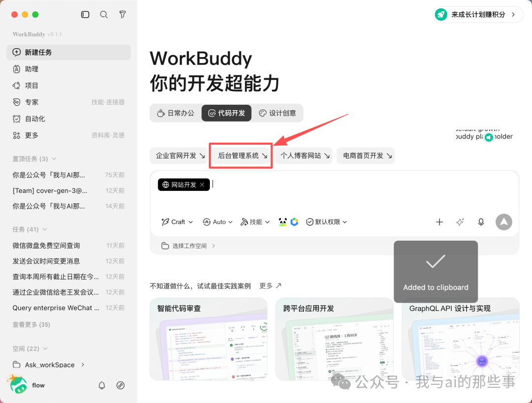Click the 资料库·灵感 shortcut beside 更多

click(108, 135)
